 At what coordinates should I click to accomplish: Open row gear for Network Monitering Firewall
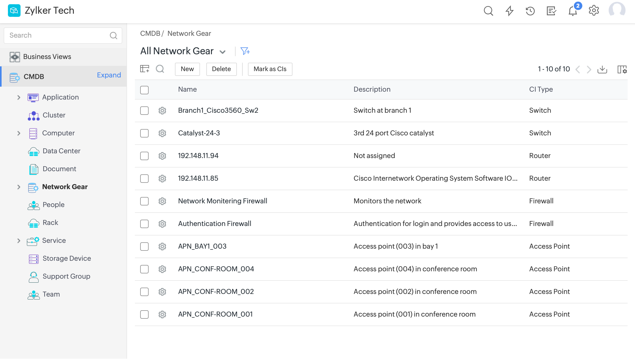[162, 201]
